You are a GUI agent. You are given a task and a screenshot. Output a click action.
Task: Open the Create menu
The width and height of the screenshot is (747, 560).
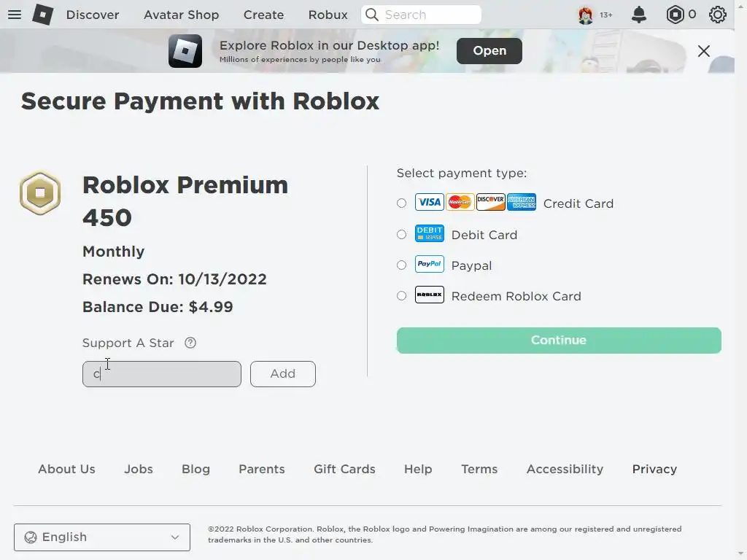click(263, 15)
